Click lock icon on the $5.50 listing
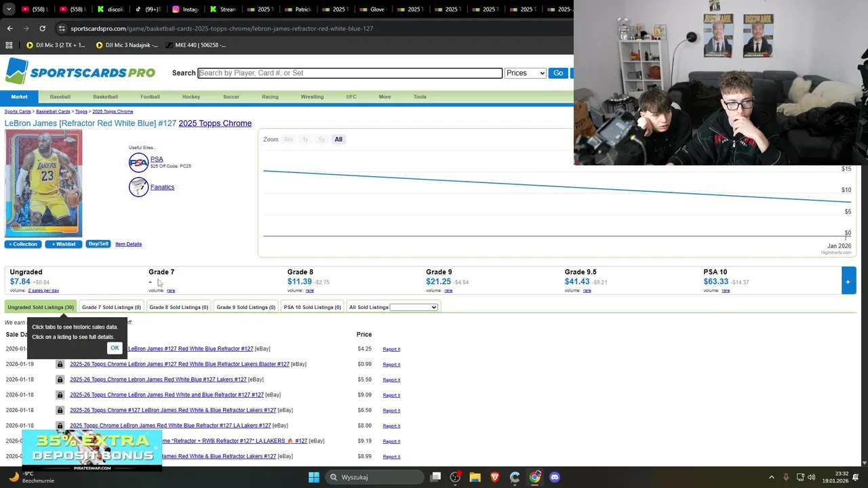The width and height of the screenshot is (868, 488). (60, 380)
